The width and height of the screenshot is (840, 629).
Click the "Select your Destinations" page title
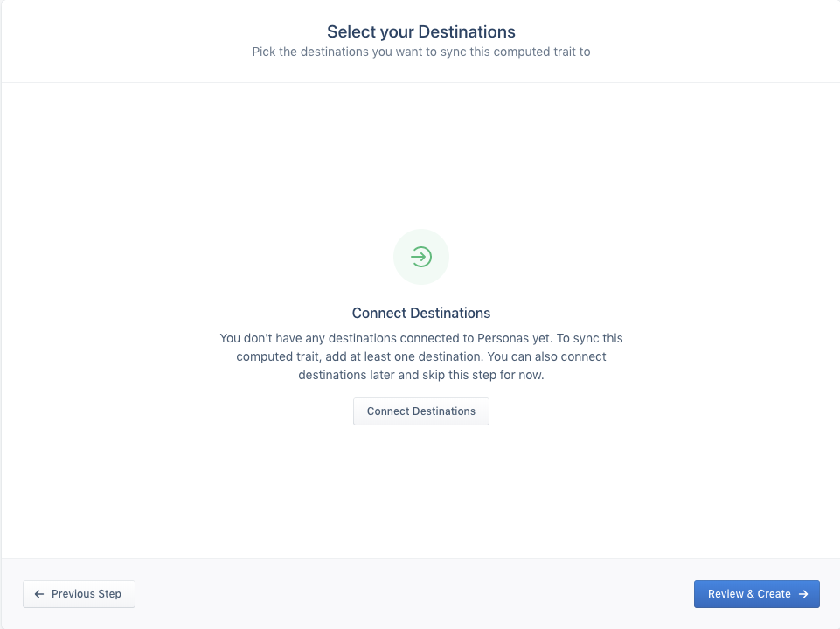click(420, 32)
